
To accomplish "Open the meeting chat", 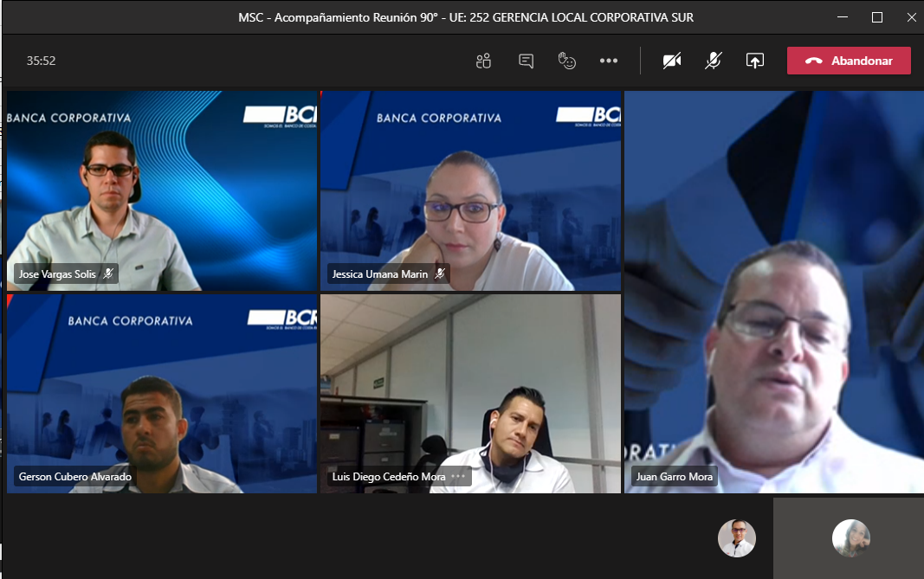I will coord(526,61).
